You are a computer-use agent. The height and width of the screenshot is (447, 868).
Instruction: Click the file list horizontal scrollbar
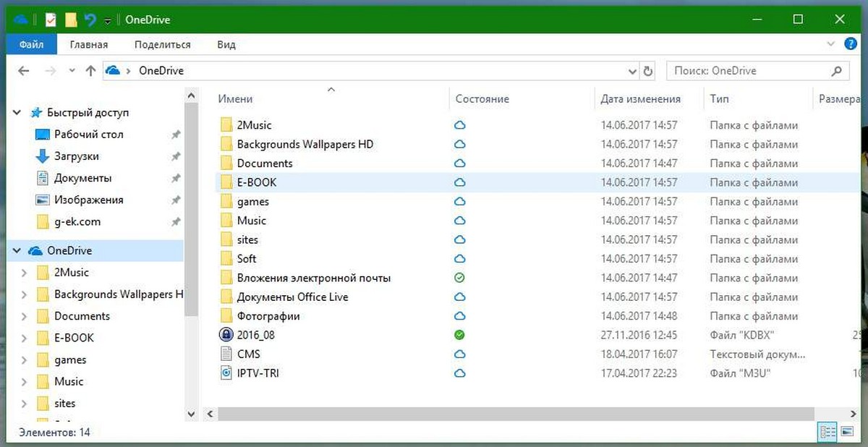(516, 414)
